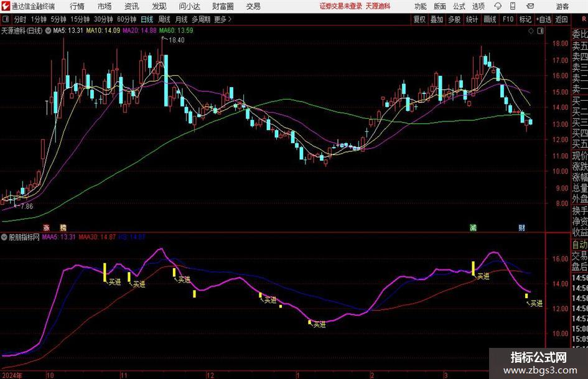Click the MA10: 14.09 label
Screen dimensions: 588x379
pos(103,30)
